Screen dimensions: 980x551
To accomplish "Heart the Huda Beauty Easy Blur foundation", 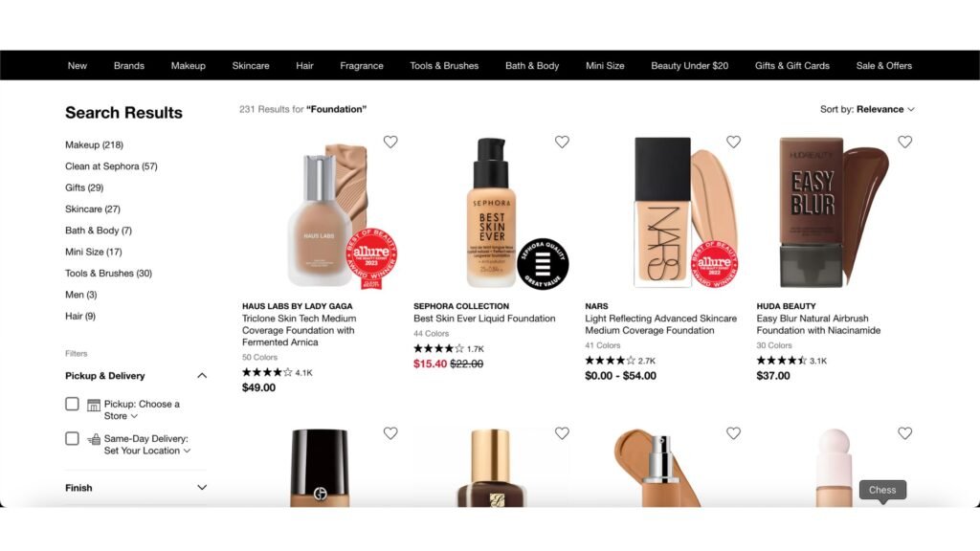I will (905, 142).
